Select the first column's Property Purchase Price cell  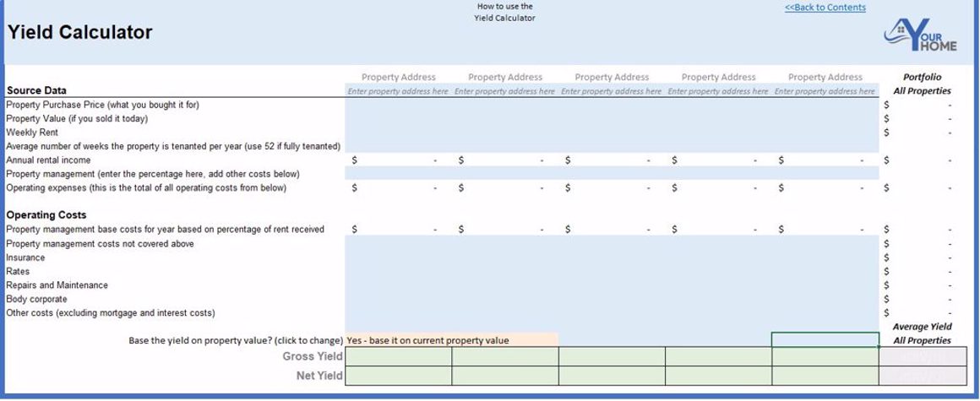coord(398,105)
